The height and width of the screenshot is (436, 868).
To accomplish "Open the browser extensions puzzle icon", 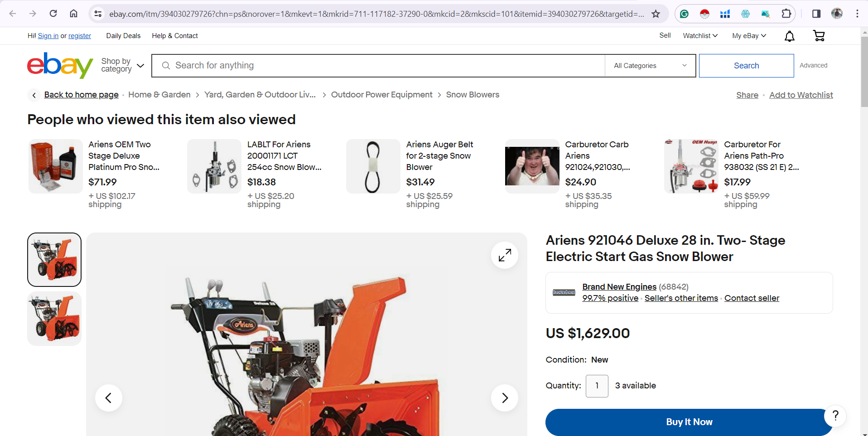I will [786, 14].
